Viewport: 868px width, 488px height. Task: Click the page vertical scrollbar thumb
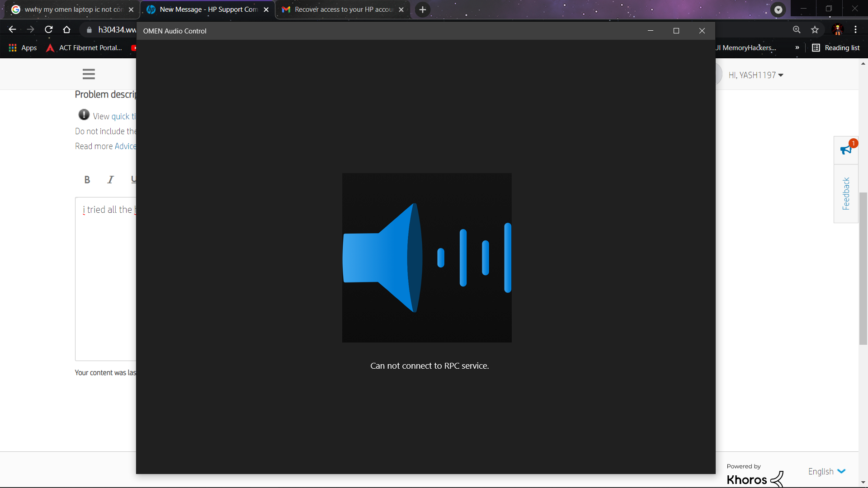[x=863, y=268]
